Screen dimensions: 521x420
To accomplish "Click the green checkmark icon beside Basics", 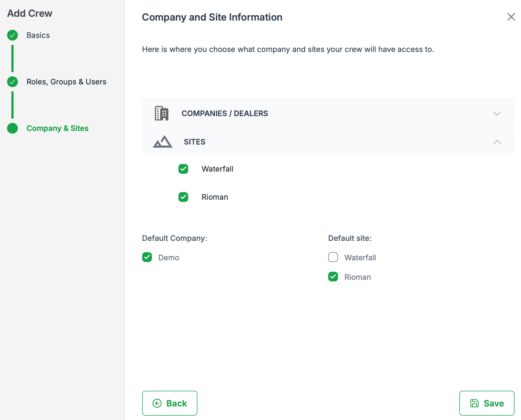I will point(12,35).
